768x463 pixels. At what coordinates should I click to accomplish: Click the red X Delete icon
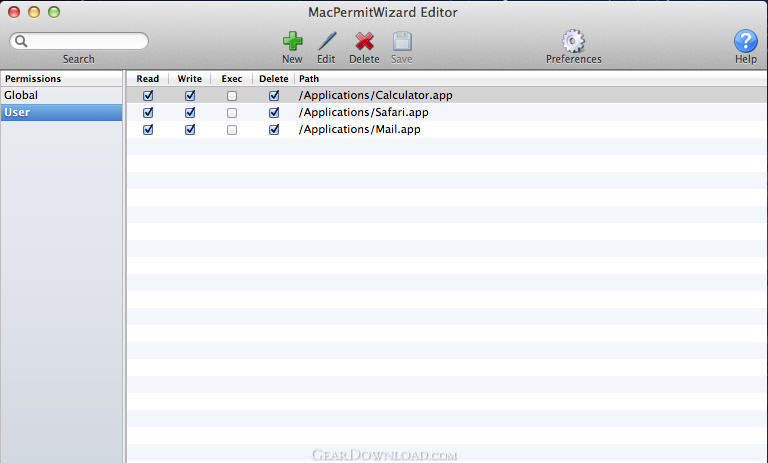pos(364,41)
